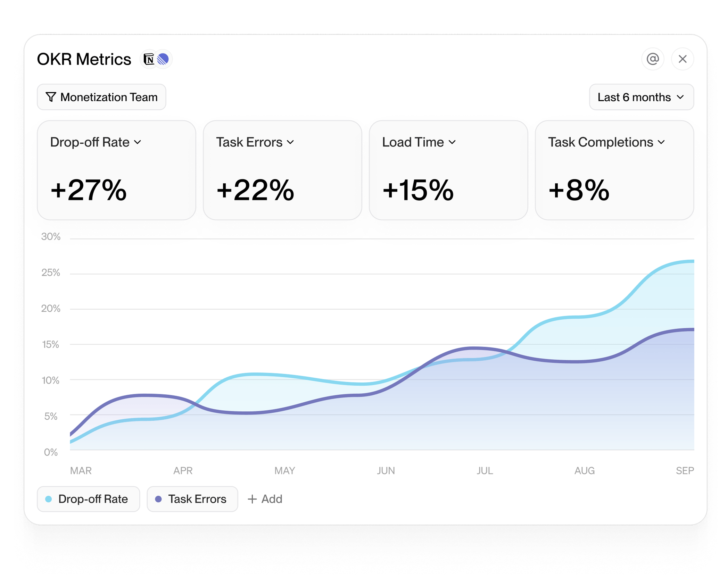Click the purple Task Errors legend dot
Screen dimensions: 728x579
158,499
